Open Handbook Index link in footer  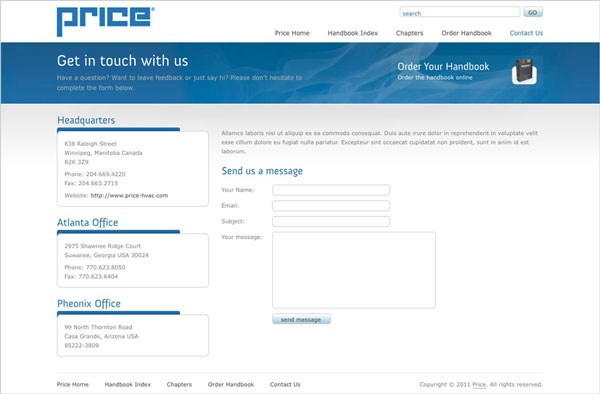(127, 384)
